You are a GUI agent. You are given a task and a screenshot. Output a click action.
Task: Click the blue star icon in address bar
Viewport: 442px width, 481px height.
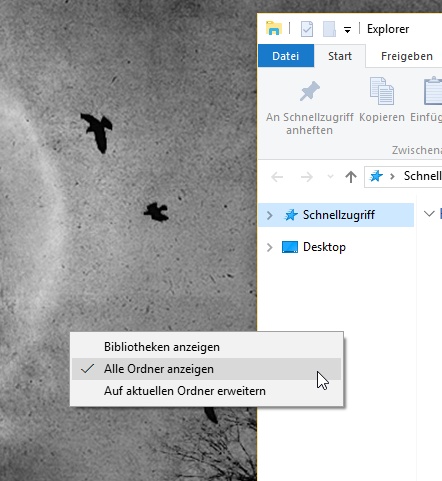coord(376,176)
